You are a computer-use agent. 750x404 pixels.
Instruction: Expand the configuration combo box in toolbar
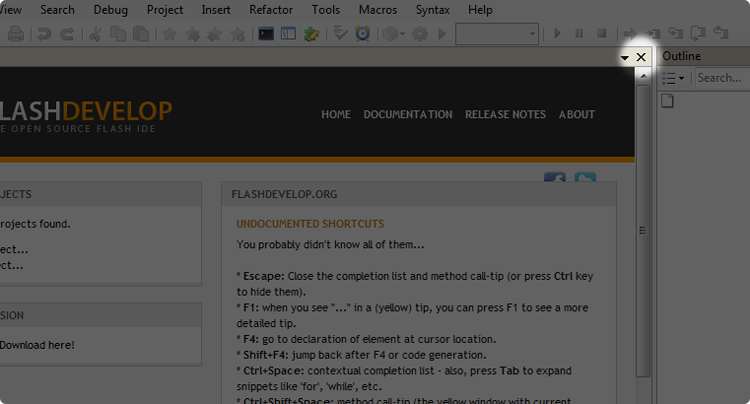[531, 34]
